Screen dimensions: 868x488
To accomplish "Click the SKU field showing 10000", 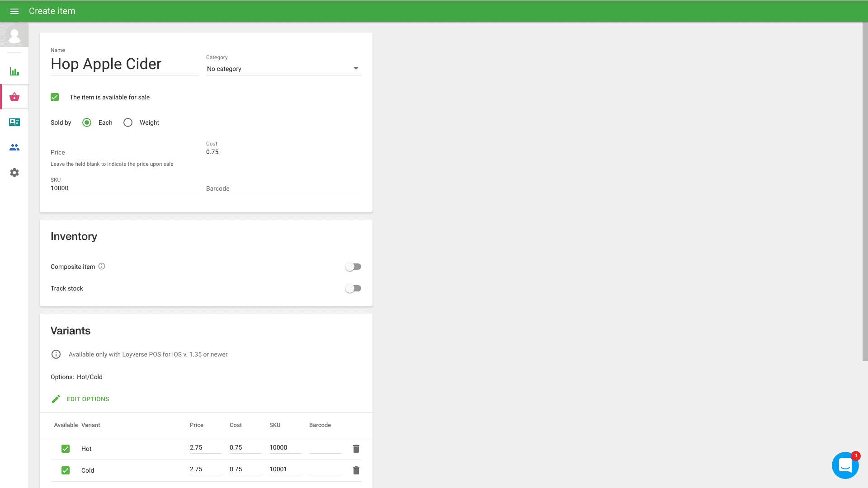I will (x=125, y=188).
